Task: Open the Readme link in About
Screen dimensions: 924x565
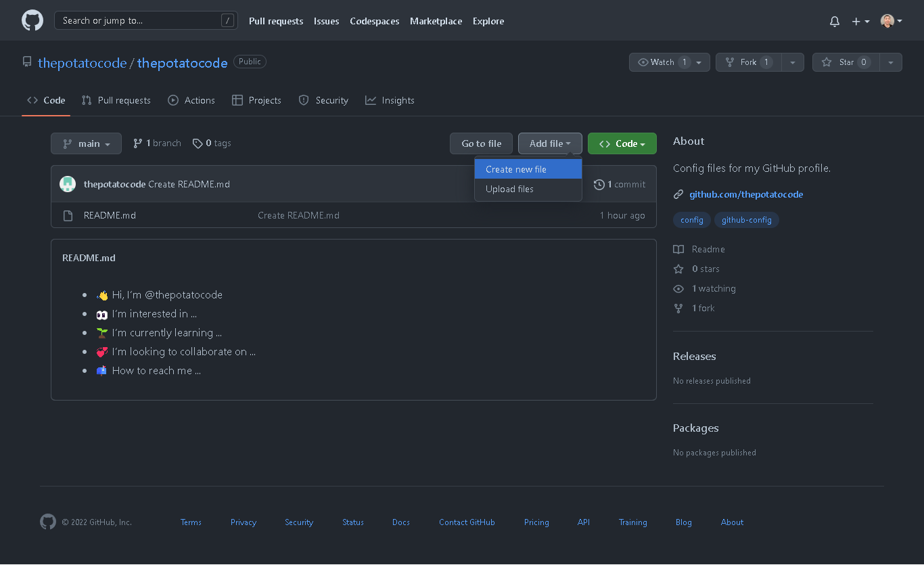Action: pyautogui.click(x=699, y=249)
